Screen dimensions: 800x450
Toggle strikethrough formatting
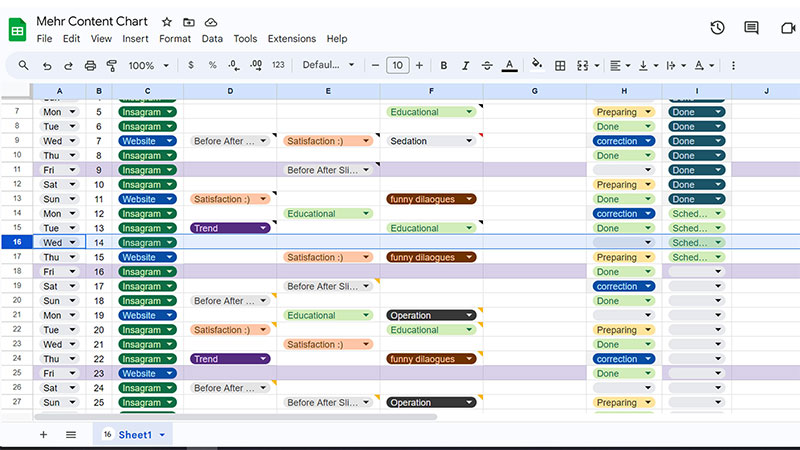pyautogui.click(x=487, y=65)
